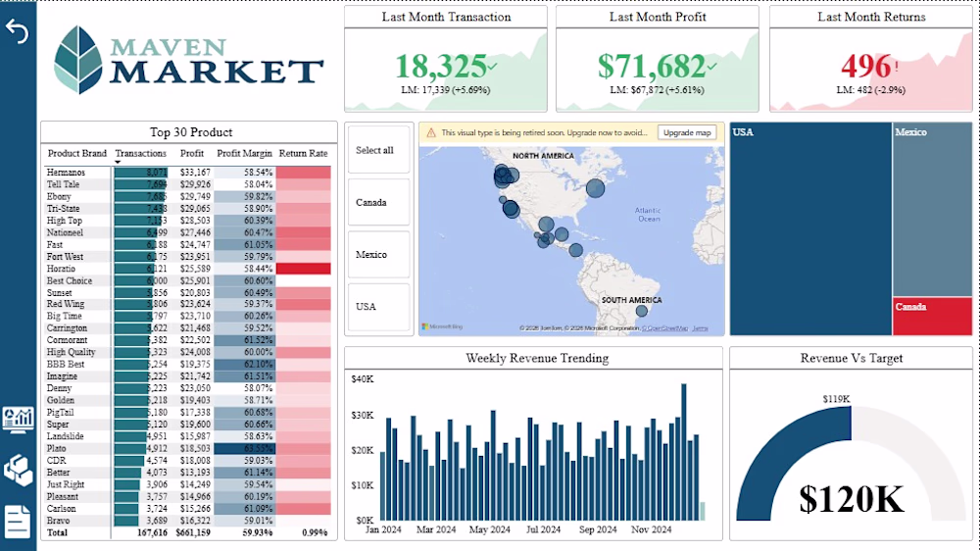Sort by Return Rate column header
The width and height of the screenshot is (980, 551).
pyautogui.click(x=303, y=153)
